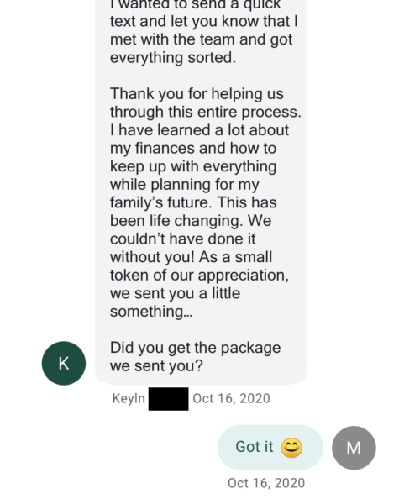Click the Oct 16, 2020 timestamp beside Keyln

click(x=231, y=398)
